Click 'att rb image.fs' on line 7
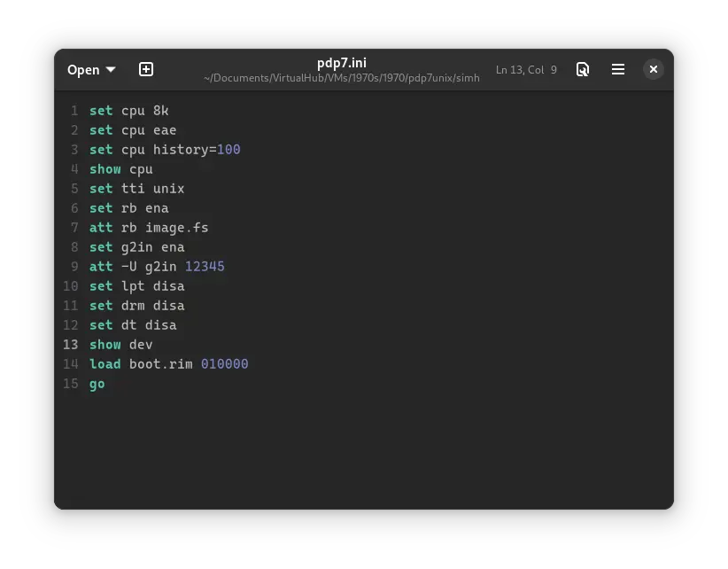Screen dimensions: 728x569 149,227
